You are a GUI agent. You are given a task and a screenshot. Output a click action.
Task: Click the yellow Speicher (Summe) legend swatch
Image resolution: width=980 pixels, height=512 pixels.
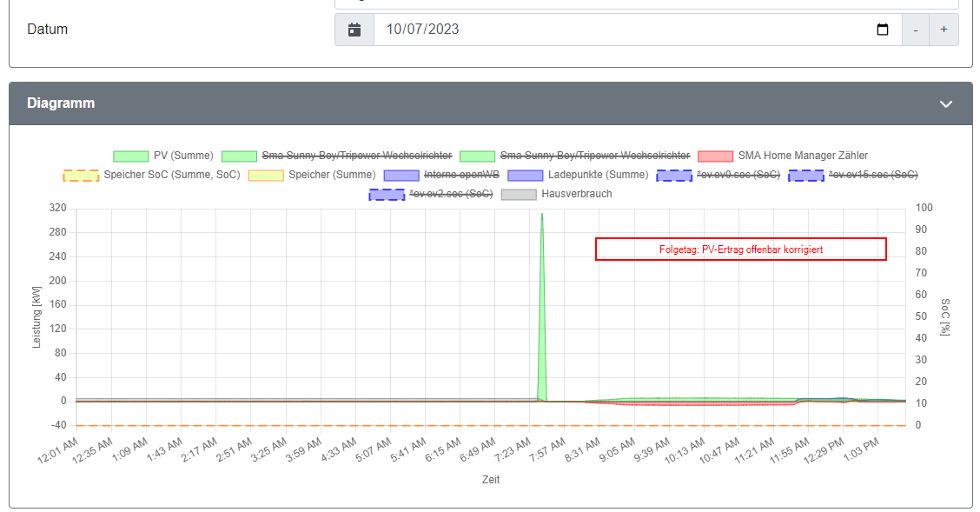266,175
